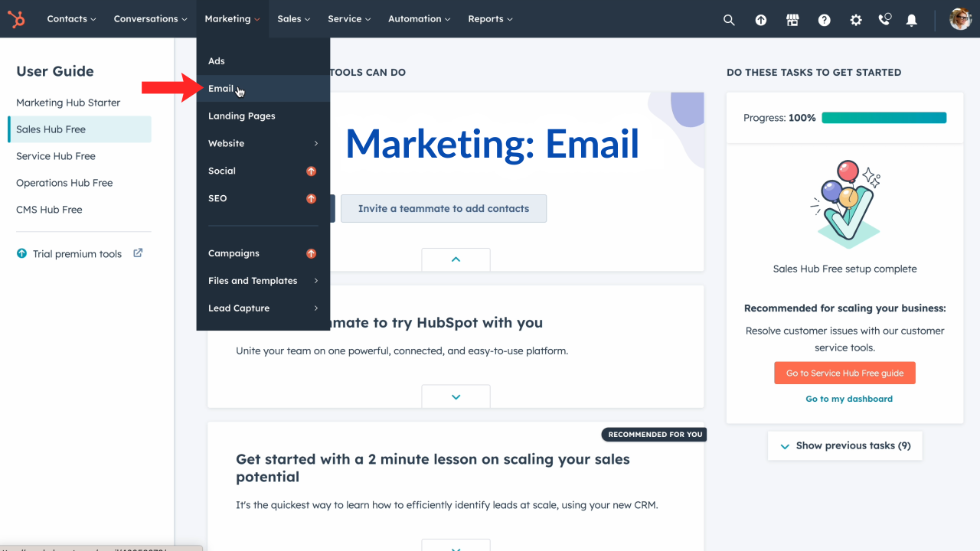Click the upgrade badge next to Social
This screenshot has width=980, height=551.
point(311,171)
